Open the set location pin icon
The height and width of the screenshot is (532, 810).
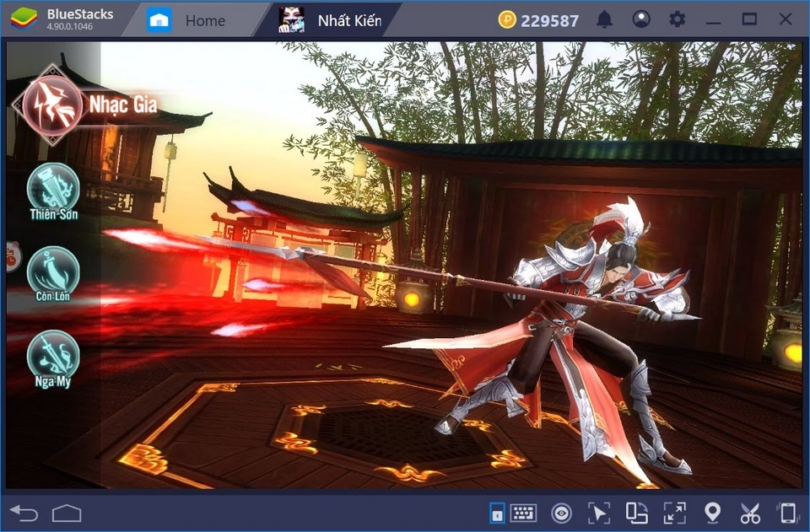712,513
